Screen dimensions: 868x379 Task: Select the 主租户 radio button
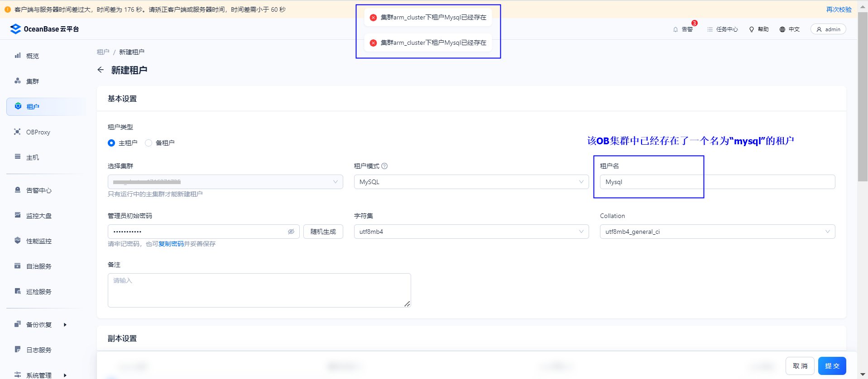[111, 143]
